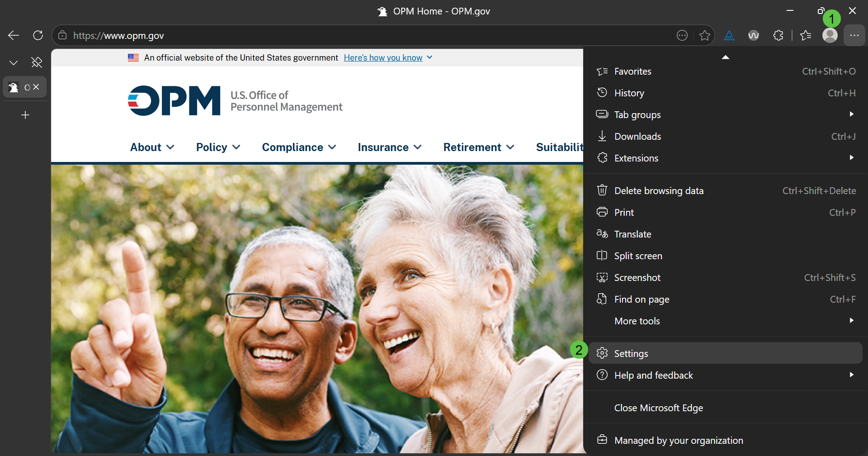The width and height of the screenshot is (868, 456).
Task: Select Print in the menu
Action: click(x=726, y=213)
